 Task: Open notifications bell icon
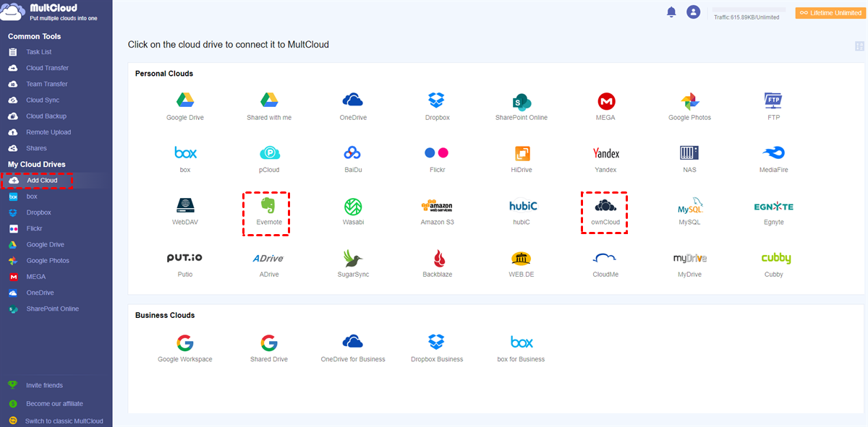[671, 12]
